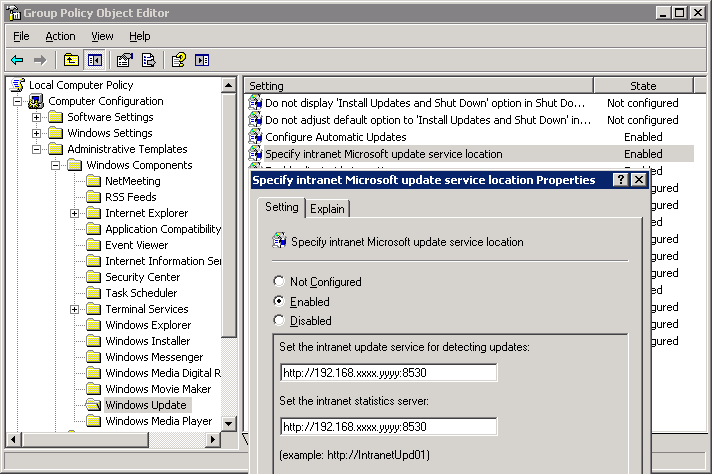Click the Configure Automatic Updates policy icon

(255, 137)
